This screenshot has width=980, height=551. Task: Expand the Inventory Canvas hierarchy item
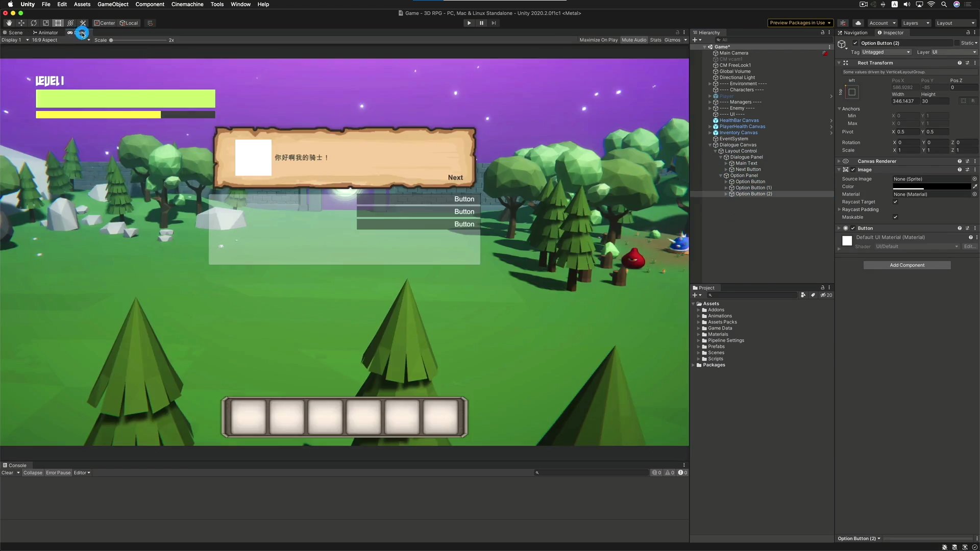pos(710,133)
